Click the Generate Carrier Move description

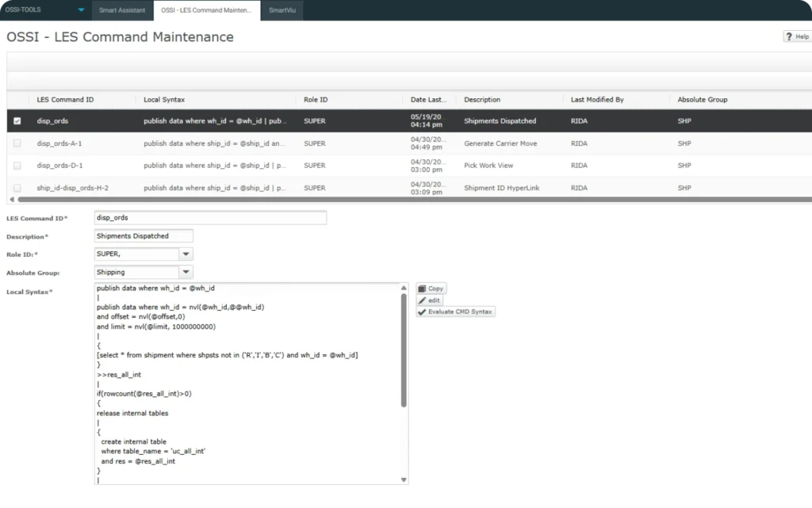tap(500, 143)
